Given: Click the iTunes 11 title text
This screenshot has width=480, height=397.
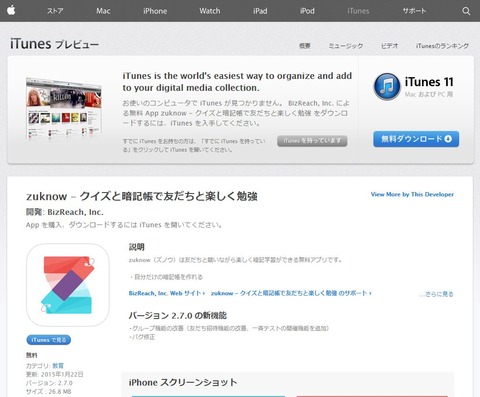Looking at the screenshot, I should tap(429, 82).
